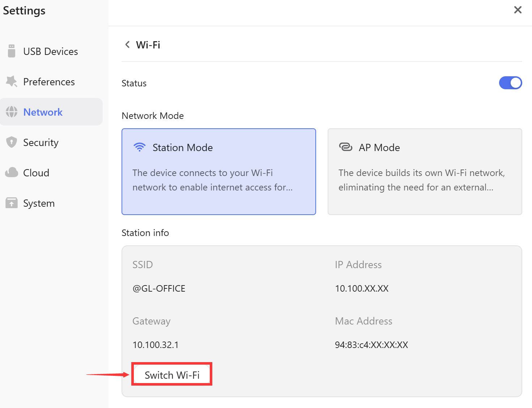
Task: Click the 10.100.32.1 gateway value
Action: pos(156,345)
